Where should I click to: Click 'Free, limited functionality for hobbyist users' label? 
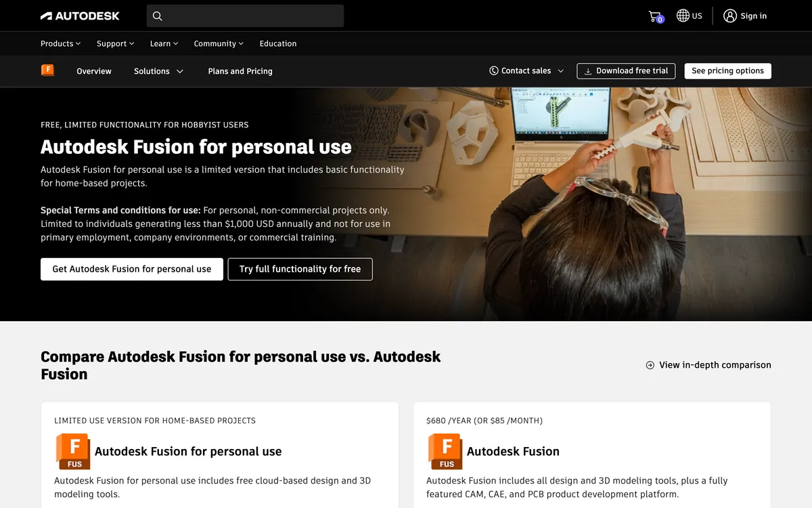pyautogui.click(x=144, y=125)
